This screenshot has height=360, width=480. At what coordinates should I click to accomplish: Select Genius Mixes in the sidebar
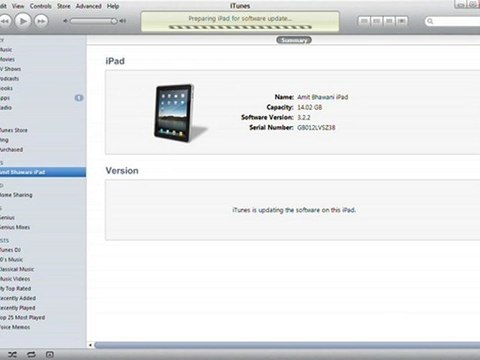tap(15, 227)
